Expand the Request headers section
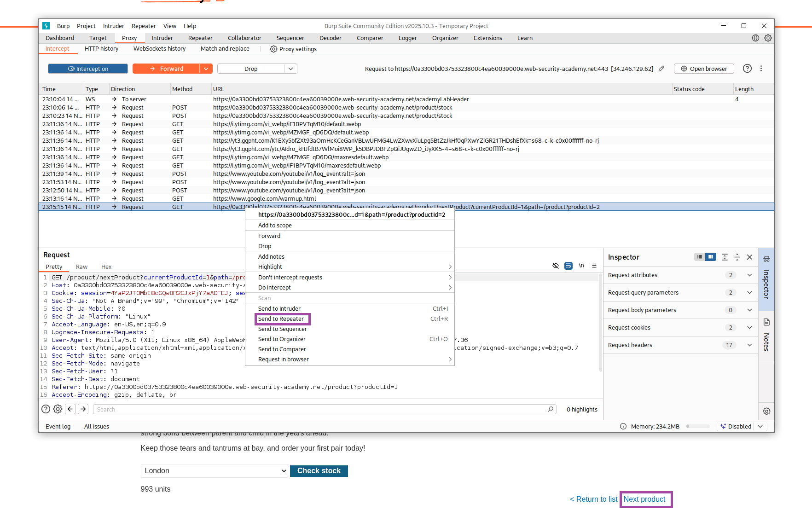 click(x=749, y=345)
